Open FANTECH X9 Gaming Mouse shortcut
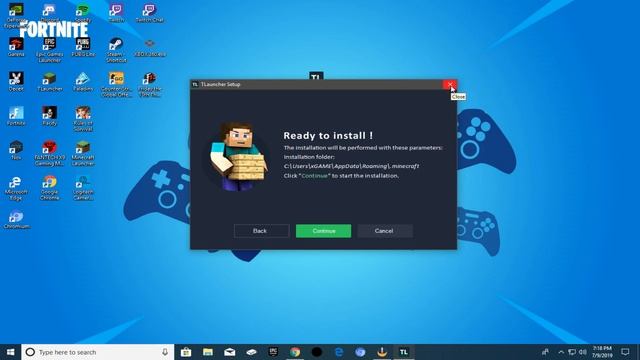 [49, 153]
